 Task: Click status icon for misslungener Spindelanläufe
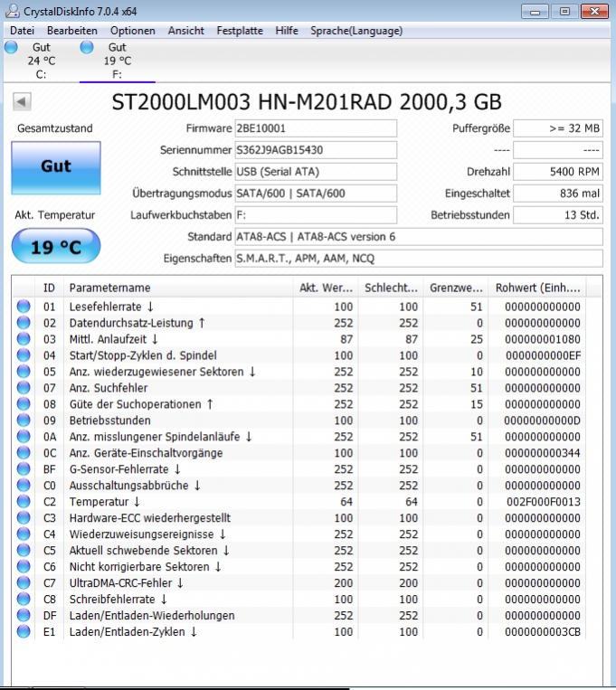point(24,437)
